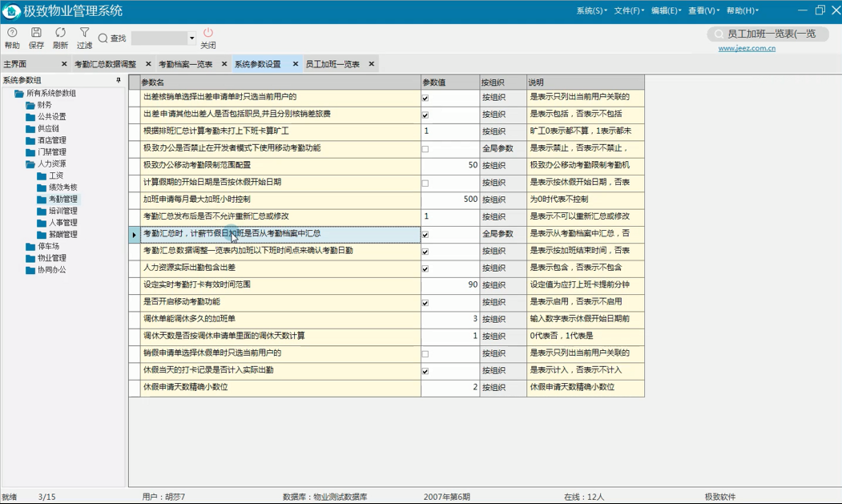The height and width of the screenshot is (504, 842).
Task: Toggle checkbox for 极致办公是否禁止在开发者模式下使用移动考勤功能
Action: point(425,149)
